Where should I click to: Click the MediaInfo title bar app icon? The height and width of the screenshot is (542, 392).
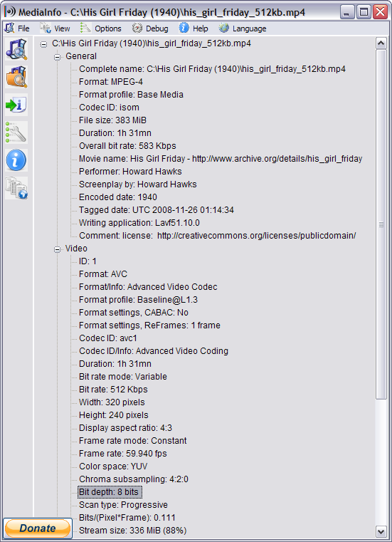[x=10, y=12]
